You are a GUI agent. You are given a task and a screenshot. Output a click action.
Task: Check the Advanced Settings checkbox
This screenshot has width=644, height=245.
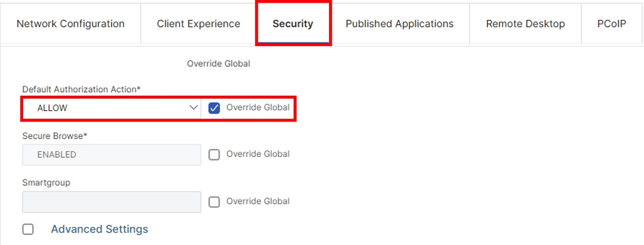pyautogui.click(x=28, y=229)
